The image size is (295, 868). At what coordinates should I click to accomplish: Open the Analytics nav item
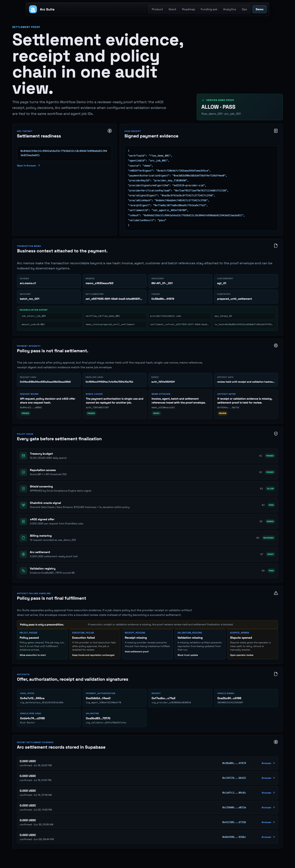[x=229, y=9]
